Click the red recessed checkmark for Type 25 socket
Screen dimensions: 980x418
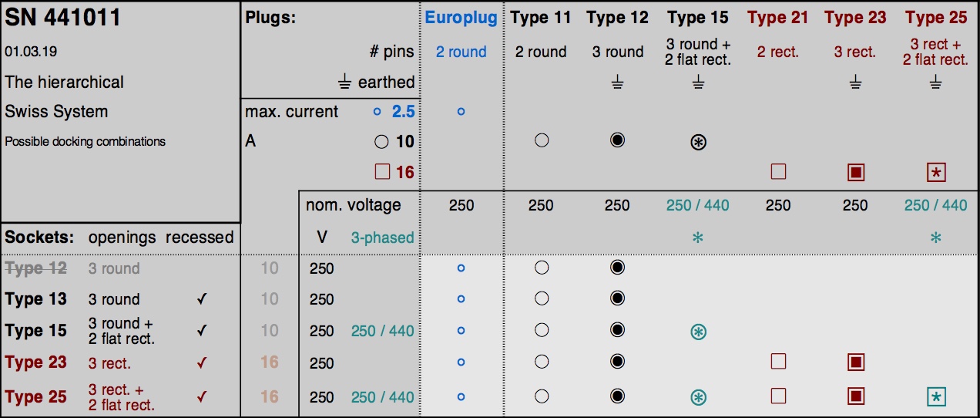(202, 397)
